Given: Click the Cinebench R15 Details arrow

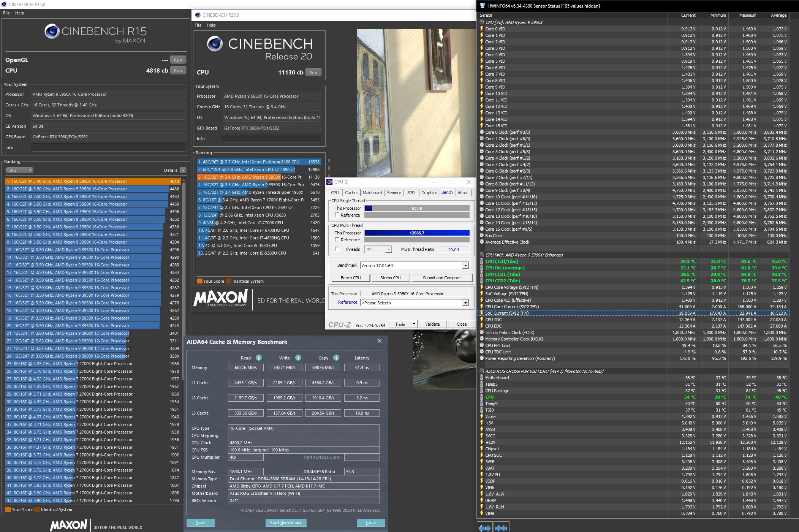Looking at the screenshot, I should (183, 170).
